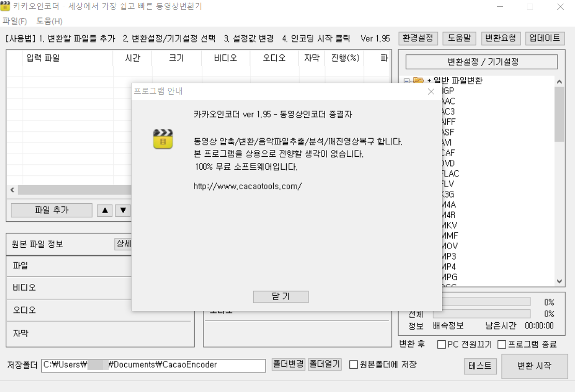Toggle the 프로그램 종료 checkbox

pos(502,344)
